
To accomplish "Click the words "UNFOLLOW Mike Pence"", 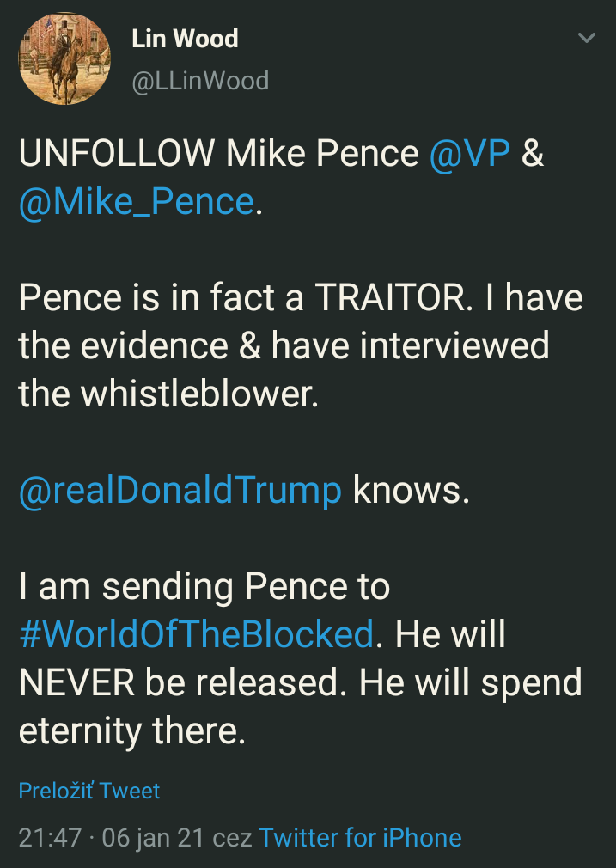I will coord(219,153).
